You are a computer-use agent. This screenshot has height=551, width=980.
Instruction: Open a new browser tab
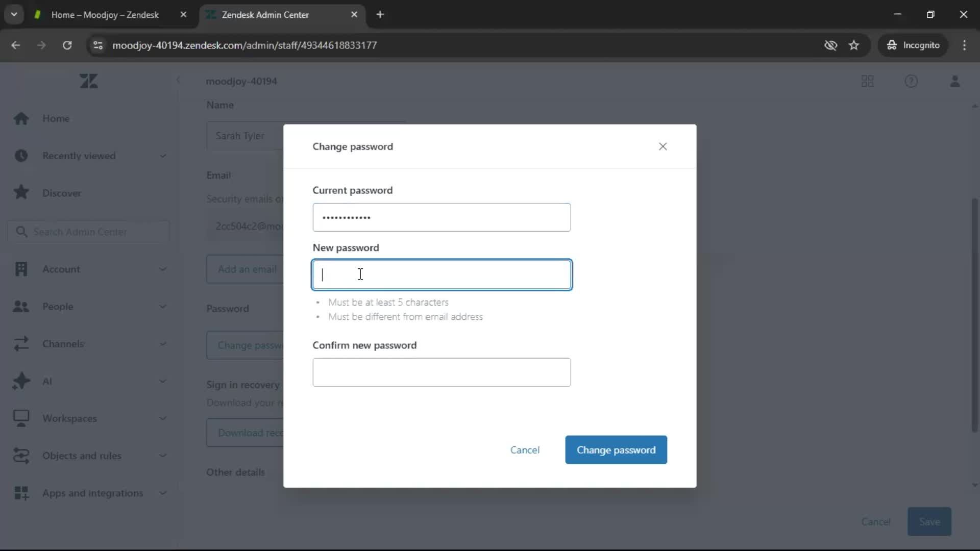click(380, 15)
